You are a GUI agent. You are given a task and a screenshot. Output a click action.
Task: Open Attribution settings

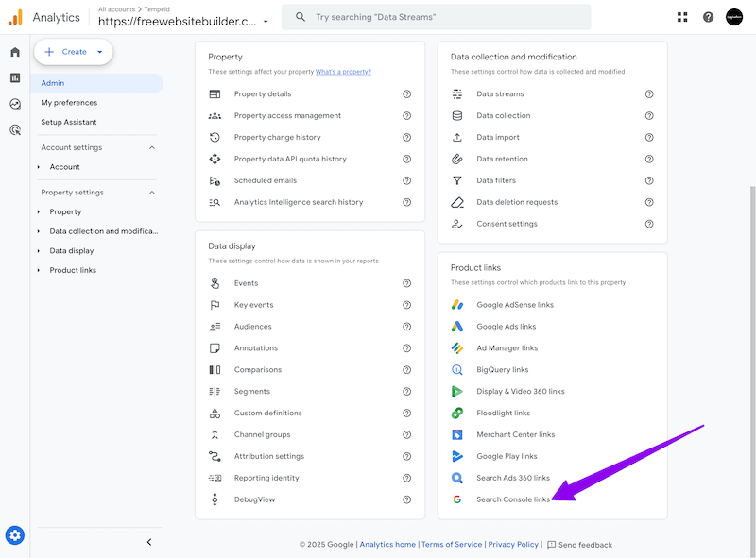point(269,456)
